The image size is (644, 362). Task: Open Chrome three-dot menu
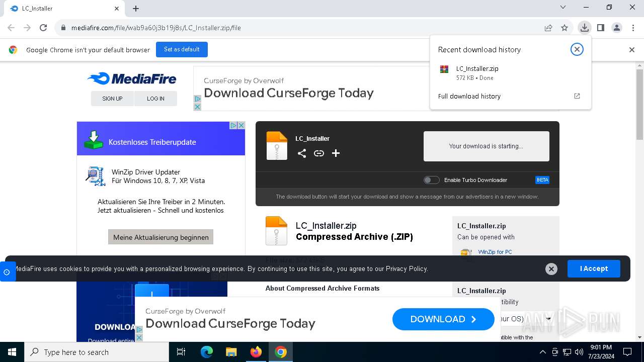point(633,28)
